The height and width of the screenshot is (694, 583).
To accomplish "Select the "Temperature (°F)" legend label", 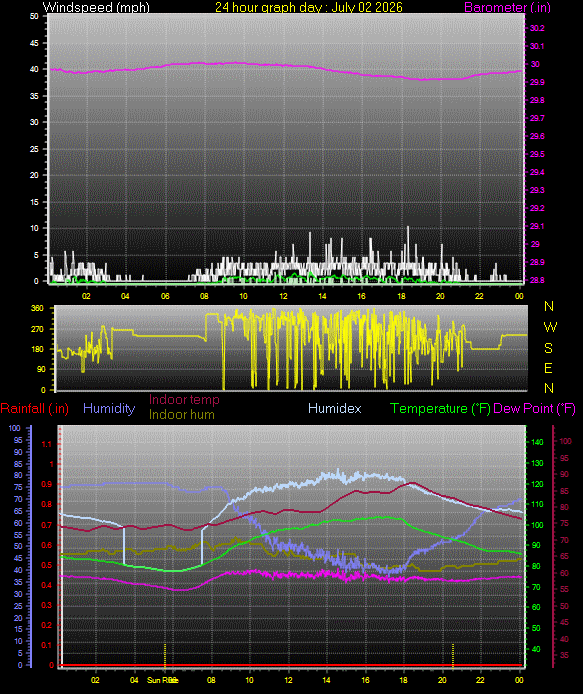I will 440,408.
